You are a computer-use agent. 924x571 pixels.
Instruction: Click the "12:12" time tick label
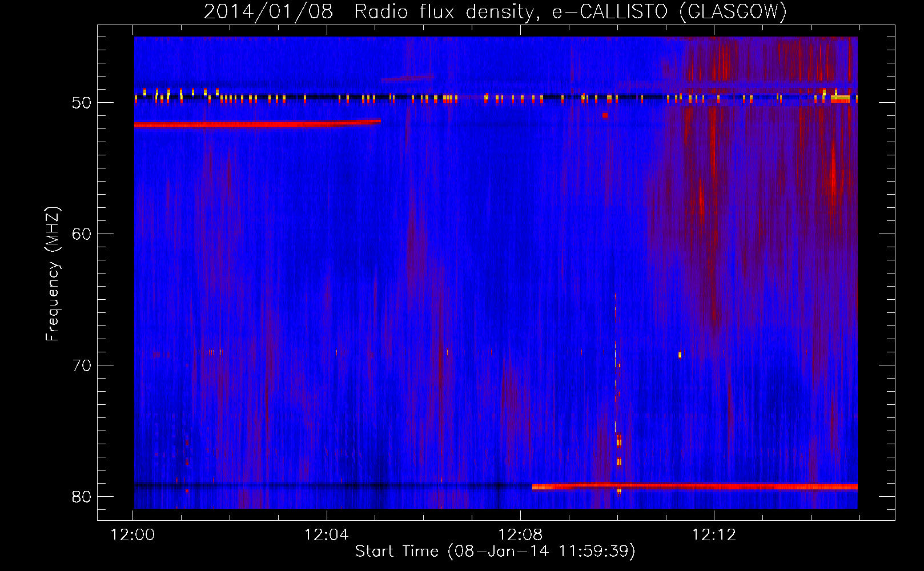[x=714, y=535]
